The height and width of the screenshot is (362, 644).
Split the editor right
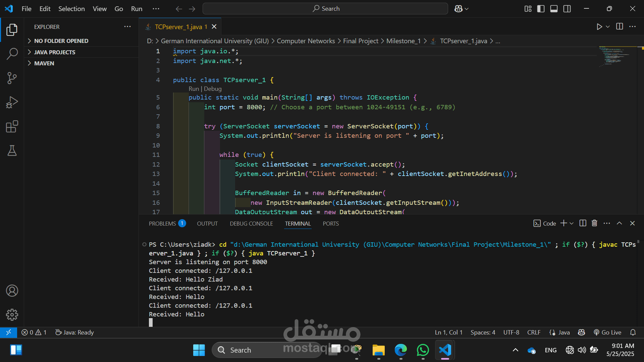pos(619,26)
